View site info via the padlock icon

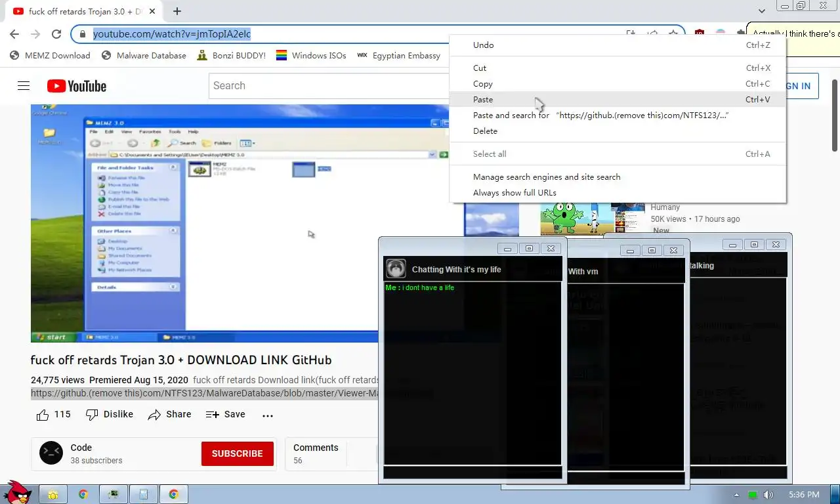pyautogui.click(x=82, y=34)
